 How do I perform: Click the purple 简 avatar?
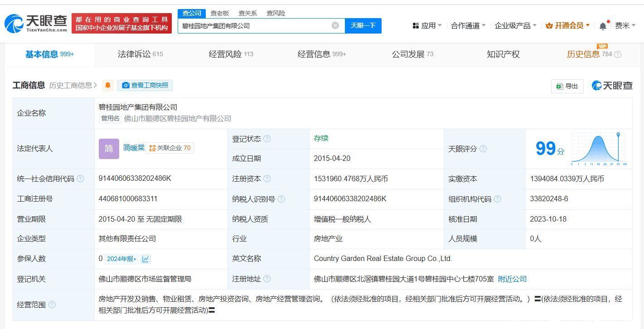(109, 149)
